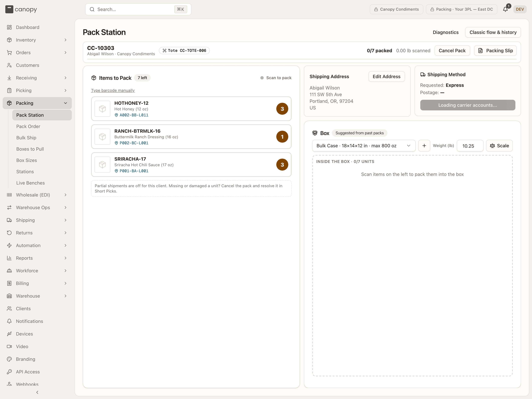Click the Canopy logo icon
This screenshot has height=399, width=532.
click(9, 9)
